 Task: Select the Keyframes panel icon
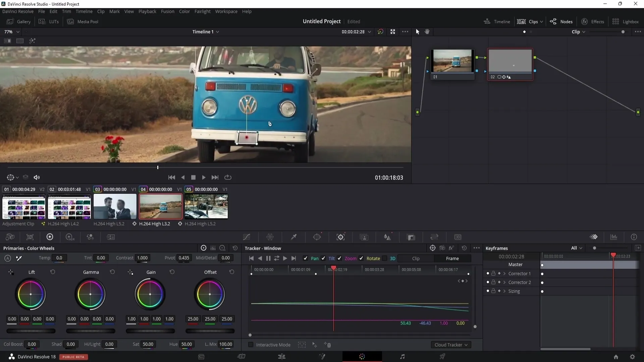(x=594, y=237)
